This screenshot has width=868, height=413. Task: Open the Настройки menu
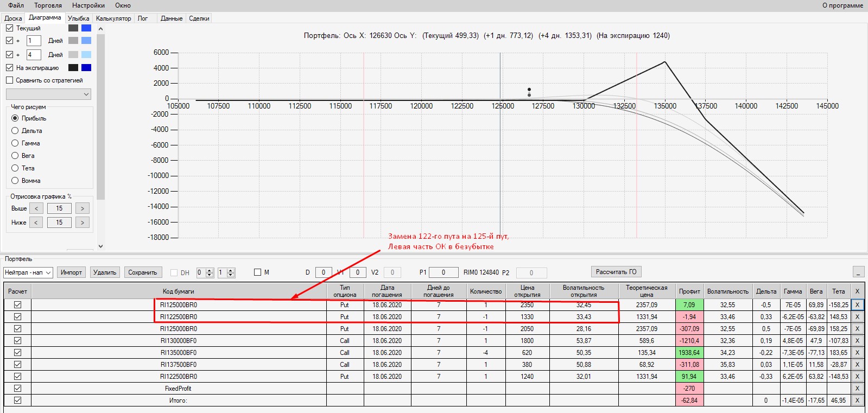coord(88,5)
